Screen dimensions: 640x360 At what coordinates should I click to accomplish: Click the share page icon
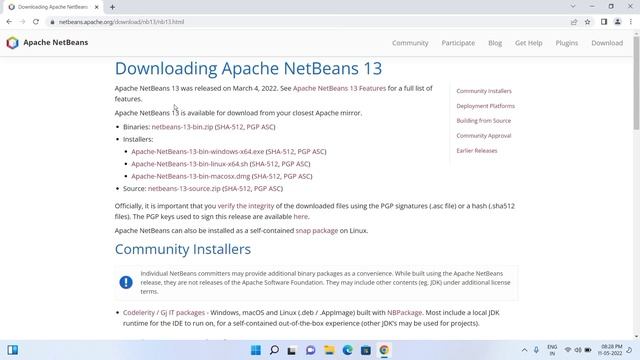click(574, 22)
